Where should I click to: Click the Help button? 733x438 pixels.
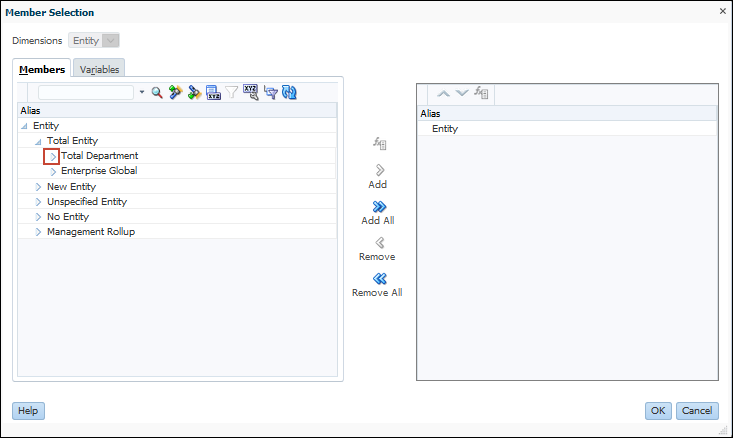tap(29, 411)
